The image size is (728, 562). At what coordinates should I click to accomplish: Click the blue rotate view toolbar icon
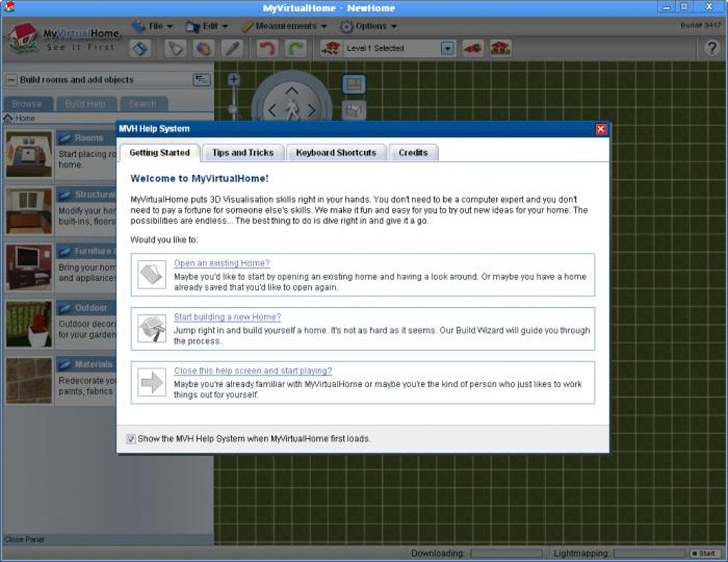click(x=140, y=49)
